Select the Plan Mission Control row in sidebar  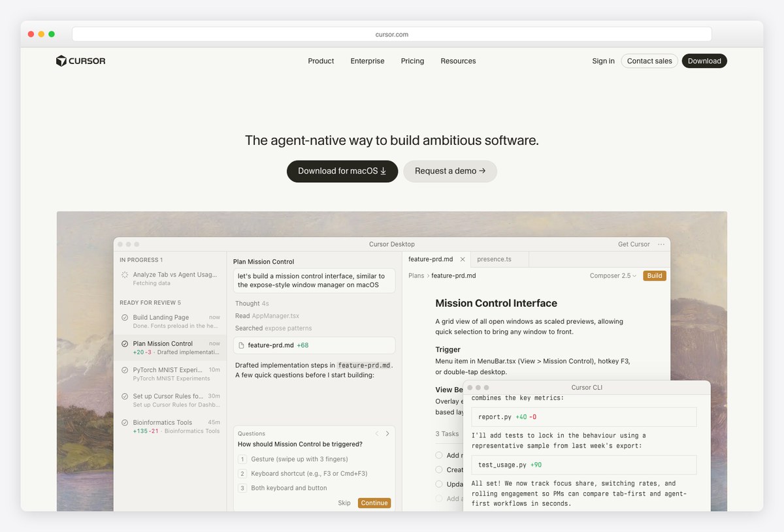[x=170, y=347]
